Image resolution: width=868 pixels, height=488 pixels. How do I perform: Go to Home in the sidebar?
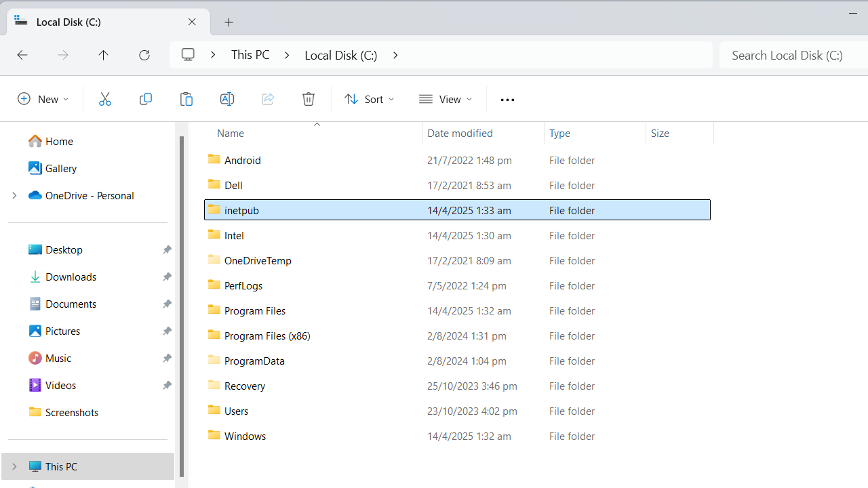pos(58,141)
